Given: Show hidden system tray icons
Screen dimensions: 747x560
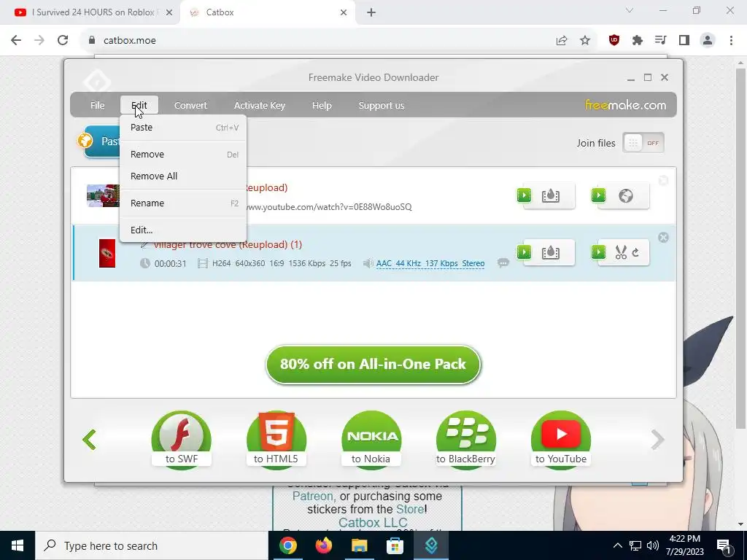Looking at the screenshot, I should (617, 545).
